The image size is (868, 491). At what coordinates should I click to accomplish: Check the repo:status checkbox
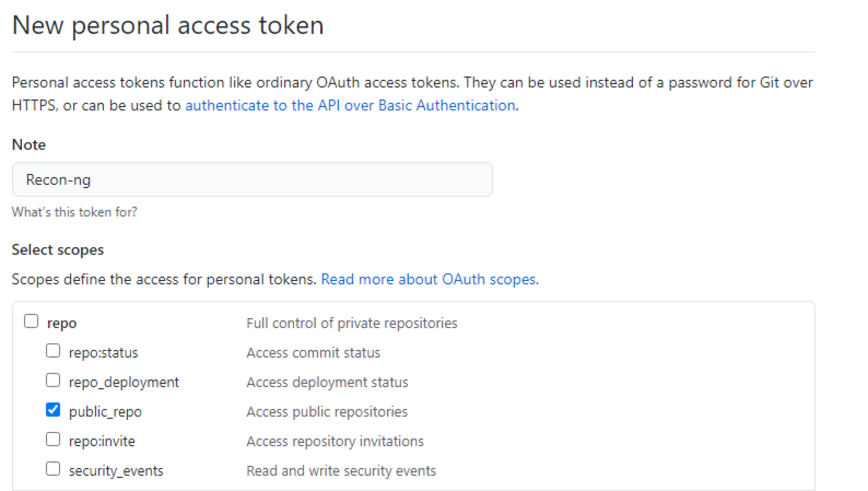(53, 351)
